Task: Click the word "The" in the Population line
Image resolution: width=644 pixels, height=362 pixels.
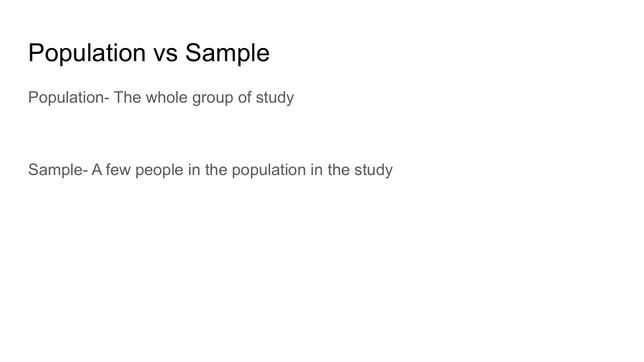Action: tap(127, 98)
